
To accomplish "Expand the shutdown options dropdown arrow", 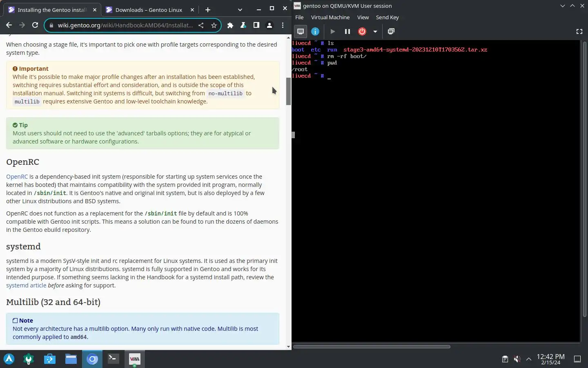I will (375, 31).
